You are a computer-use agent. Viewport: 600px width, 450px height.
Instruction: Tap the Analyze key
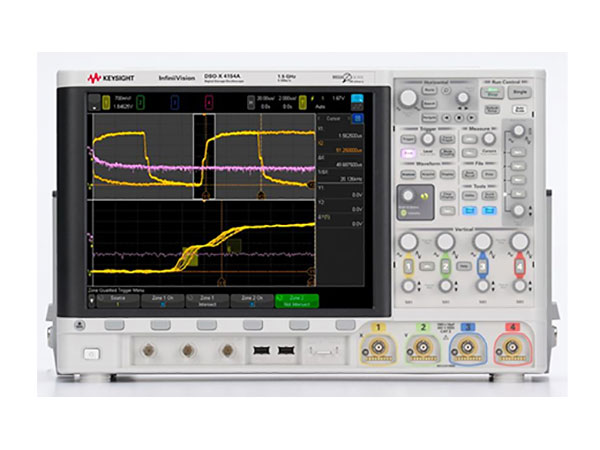408,174
